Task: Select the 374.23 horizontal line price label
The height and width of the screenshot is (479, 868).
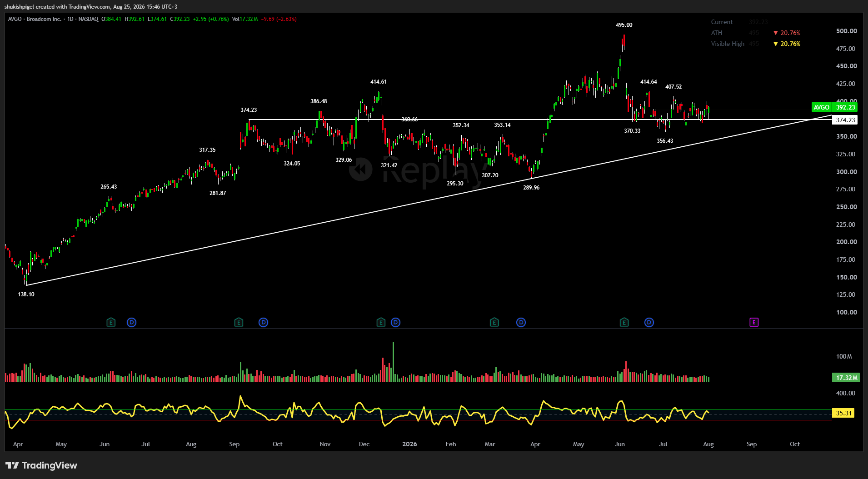Action: click(845, 120)
